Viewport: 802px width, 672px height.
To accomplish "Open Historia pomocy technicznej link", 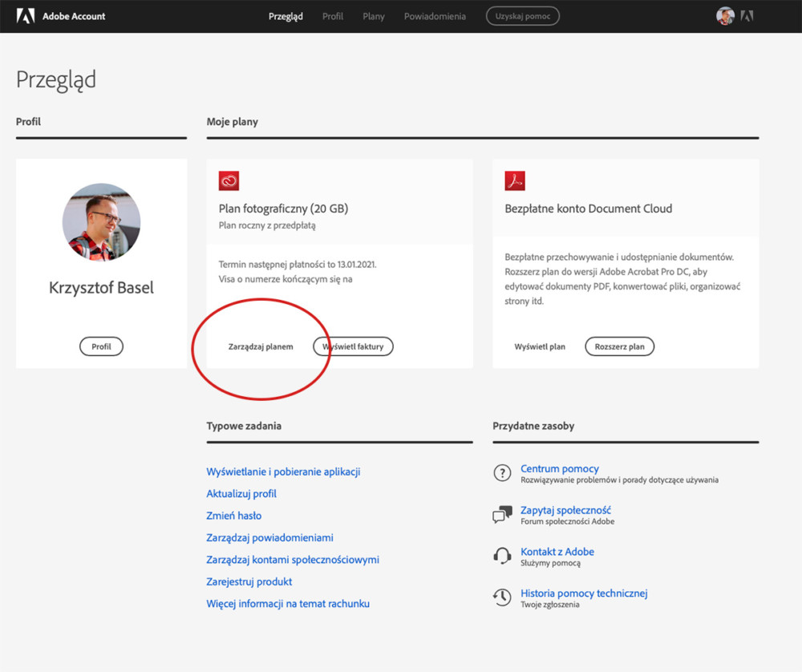I will tap(584, 593).
